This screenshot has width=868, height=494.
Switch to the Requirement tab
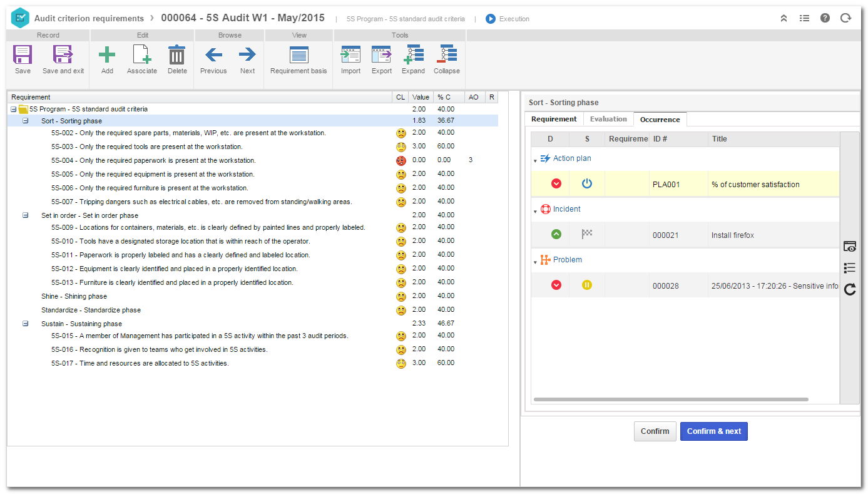pyautogui.click(x=554, y=119)
